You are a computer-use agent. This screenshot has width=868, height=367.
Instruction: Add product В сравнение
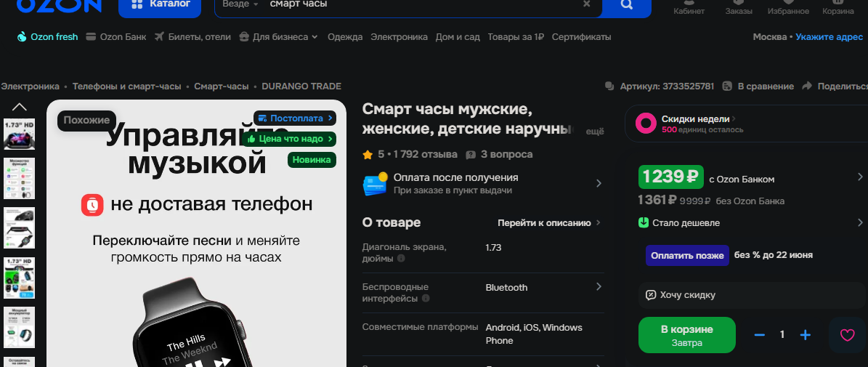tap(758, 86)
